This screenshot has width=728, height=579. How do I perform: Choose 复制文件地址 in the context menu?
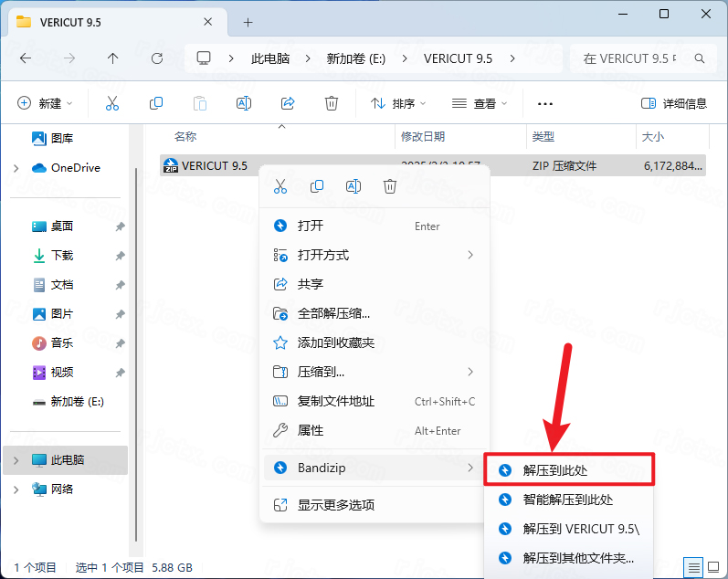tap(375, 401)
